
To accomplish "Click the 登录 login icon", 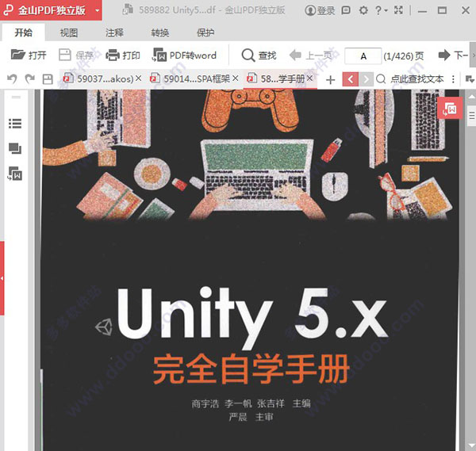I will (x=320, y=10).
